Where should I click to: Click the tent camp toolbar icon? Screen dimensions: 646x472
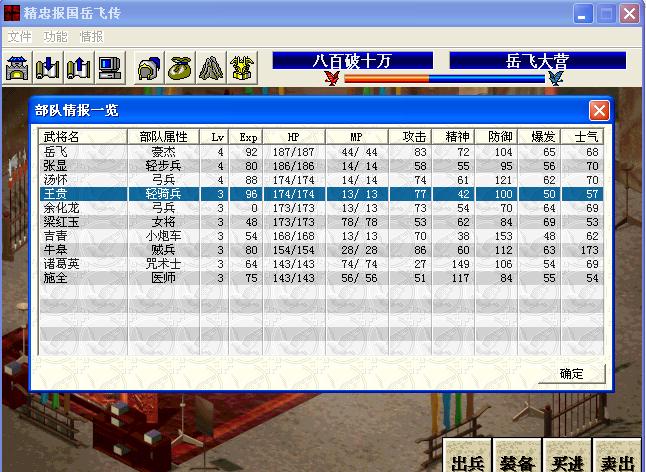[211, 68]
